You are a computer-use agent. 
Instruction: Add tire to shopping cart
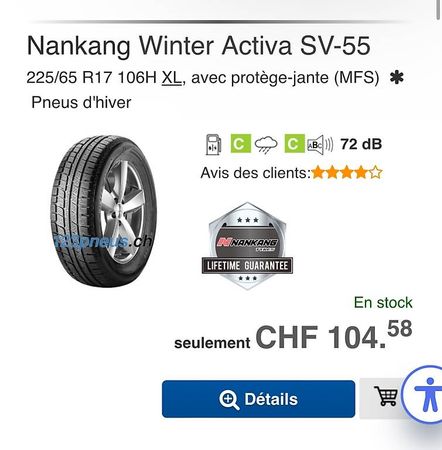point(386,398)
